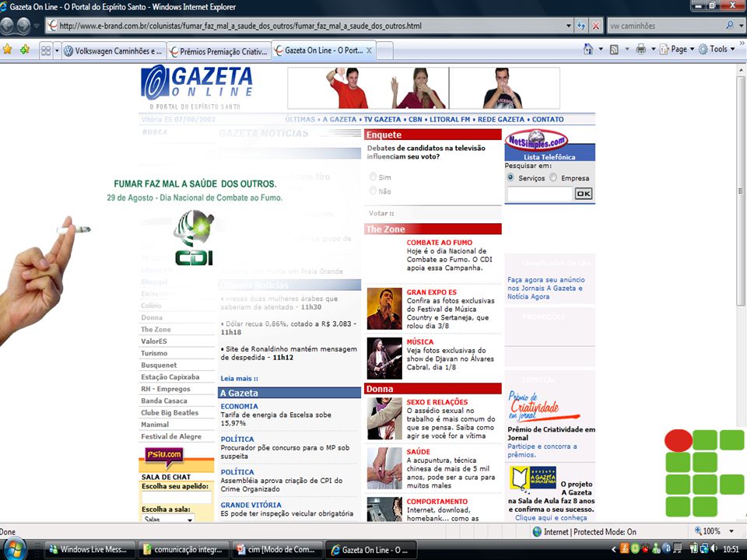
Task: Open the Tools menu dropdown
Action: pyautogui.click(x=717, y=49)
